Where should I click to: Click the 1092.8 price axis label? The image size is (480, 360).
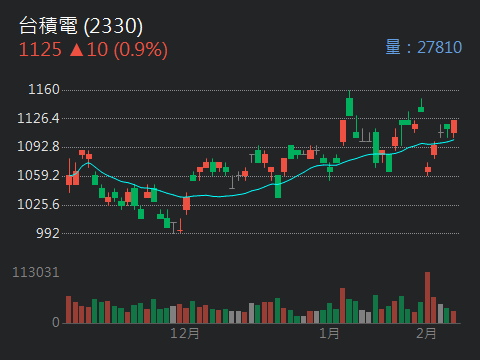(x=38, y=147)
